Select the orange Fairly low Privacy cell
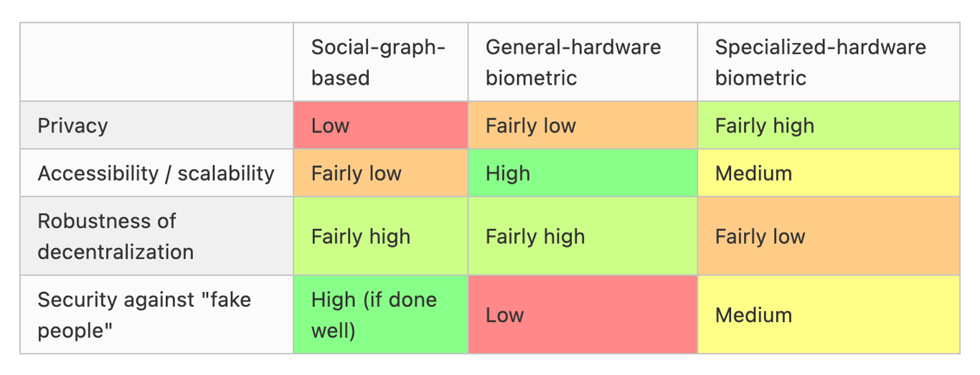This screenshot has width=980, height=375. [583, 125]
